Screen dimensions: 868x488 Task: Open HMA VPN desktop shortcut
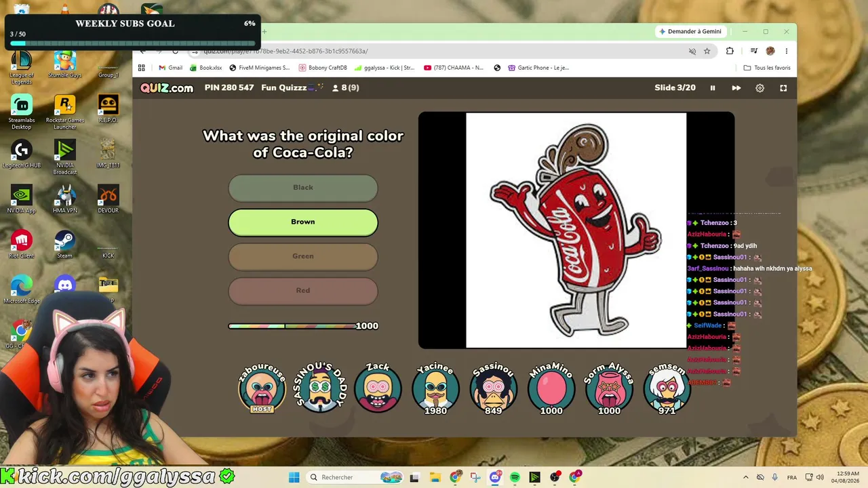[x=65, y=199]
